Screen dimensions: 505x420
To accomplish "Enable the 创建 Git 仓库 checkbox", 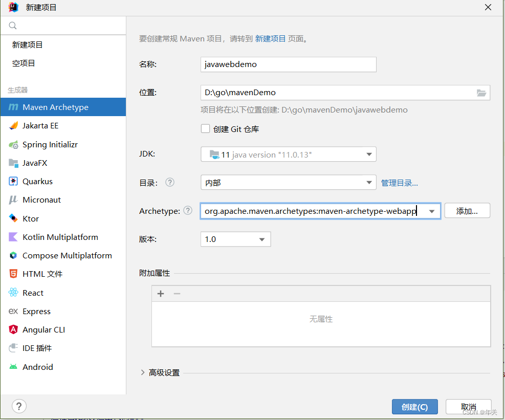I will coord(205,129).
